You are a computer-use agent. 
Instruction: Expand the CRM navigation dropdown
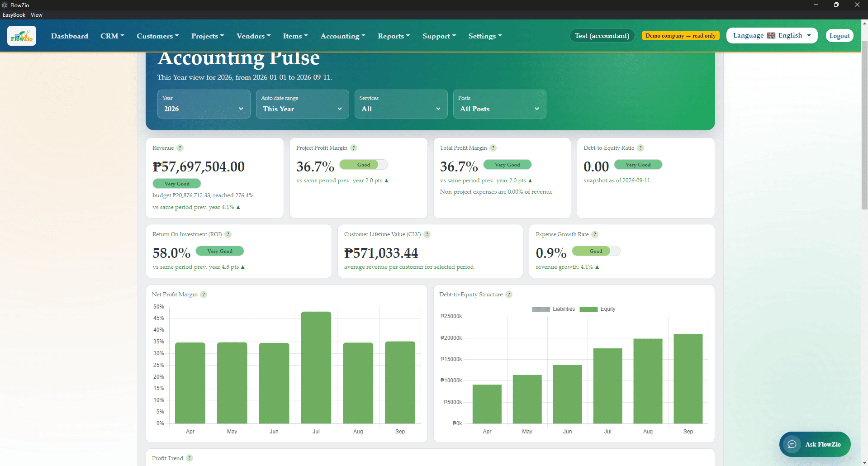tap(112, 36)
